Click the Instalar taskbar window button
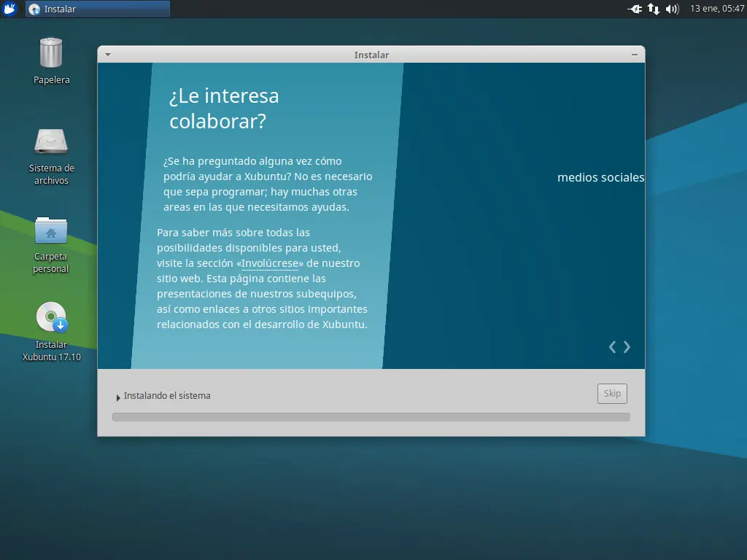 pyautogui.click(x=98, y=9)
